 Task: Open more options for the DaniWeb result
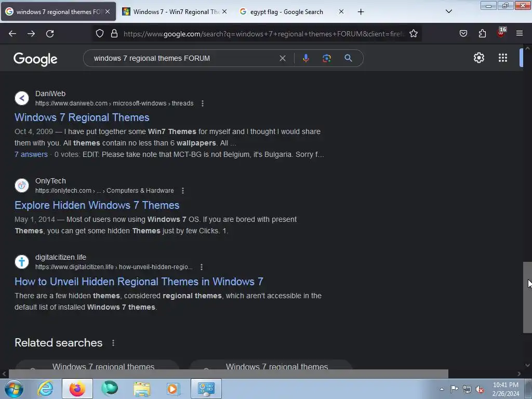[203, 103]
